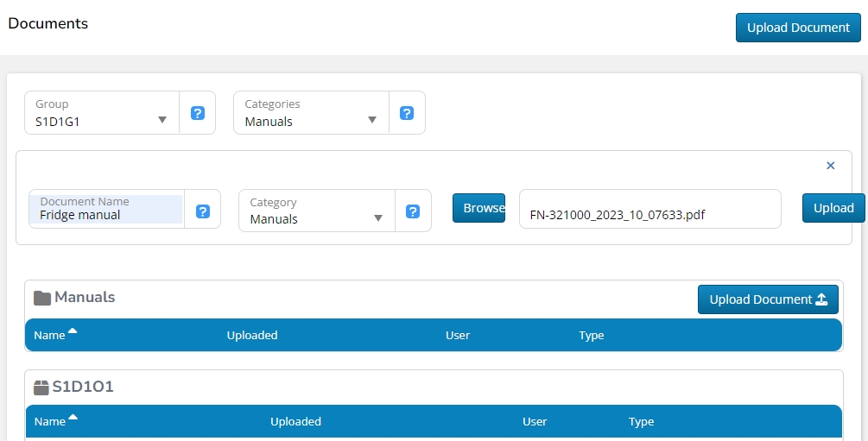
Task: Click help icon next to Group dropdown
Action: [x=198, y=113]
